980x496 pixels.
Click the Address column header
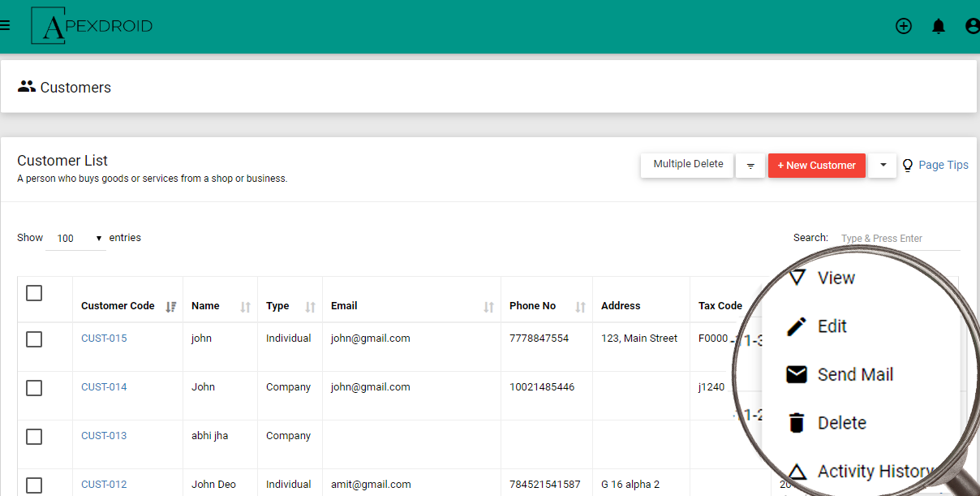pos(621,306)
